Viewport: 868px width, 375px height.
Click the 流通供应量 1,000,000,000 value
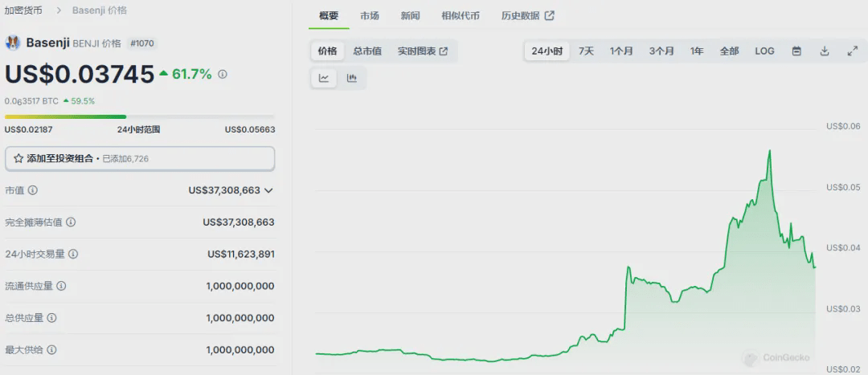coord(240,286)
